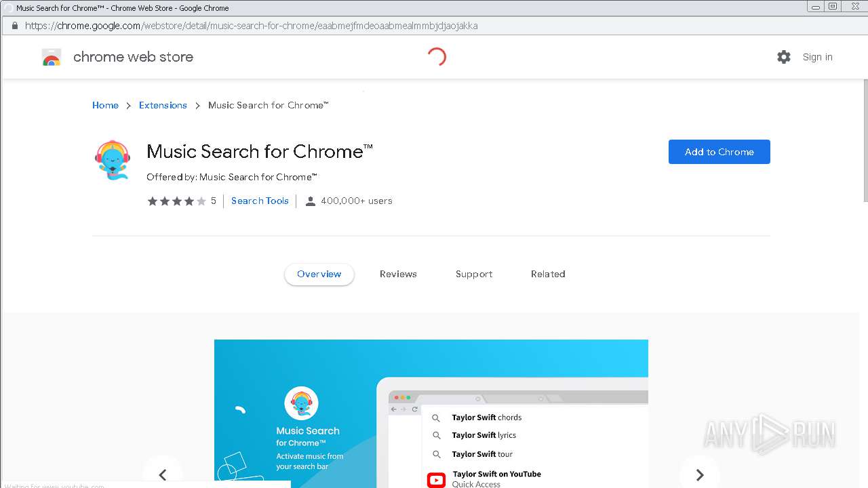Click the rating count '5'
This screenshot has width=868, height=488.
pyautogui.click(x=214, y=201)
